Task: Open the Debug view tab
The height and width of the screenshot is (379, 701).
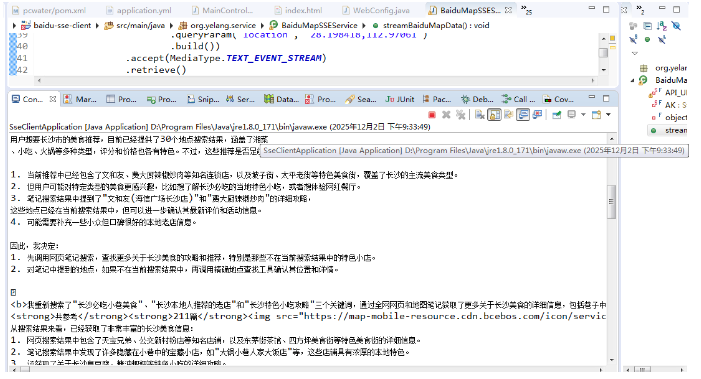Action: [477, 99]
